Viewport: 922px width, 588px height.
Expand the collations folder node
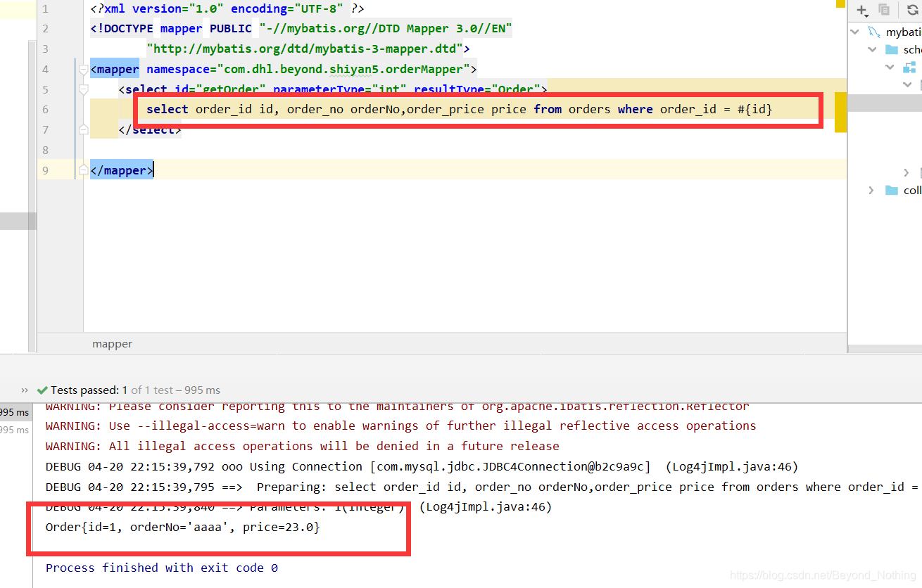point(871,190)
